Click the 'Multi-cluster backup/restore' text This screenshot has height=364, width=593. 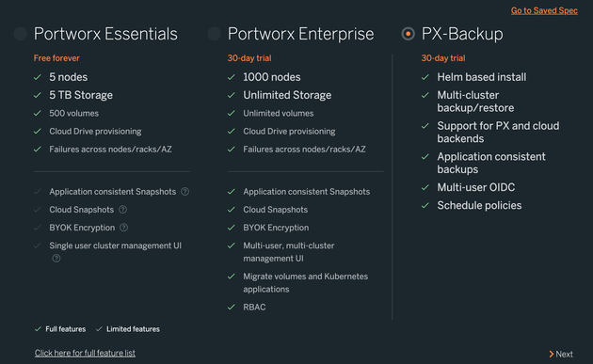(x=475, y=102)
